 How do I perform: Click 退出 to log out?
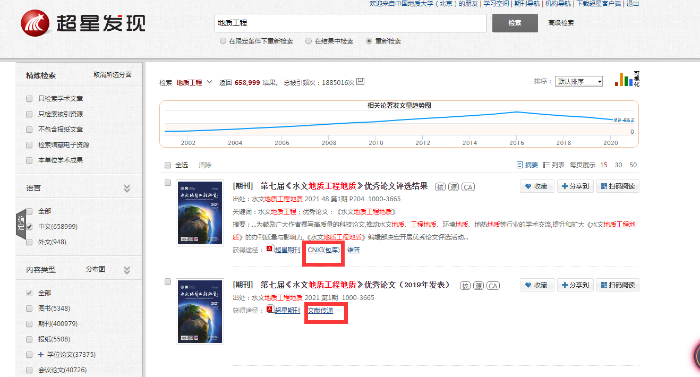633,3
